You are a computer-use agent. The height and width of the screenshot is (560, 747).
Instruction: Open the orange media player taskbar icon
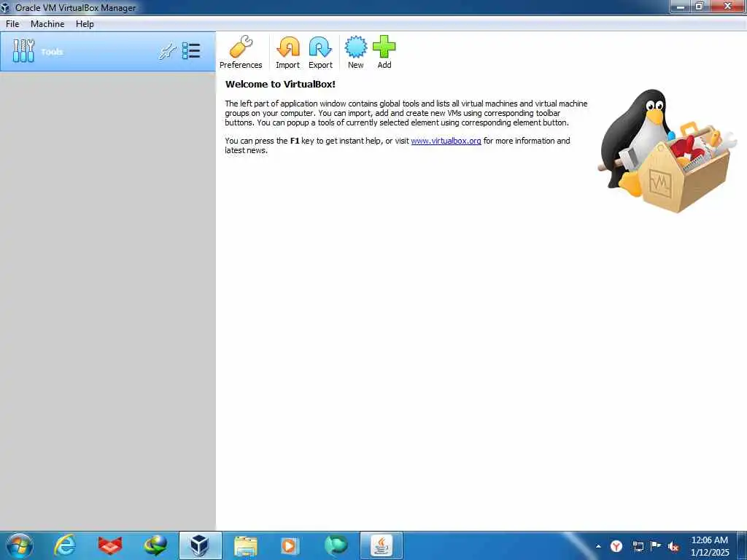290,545
